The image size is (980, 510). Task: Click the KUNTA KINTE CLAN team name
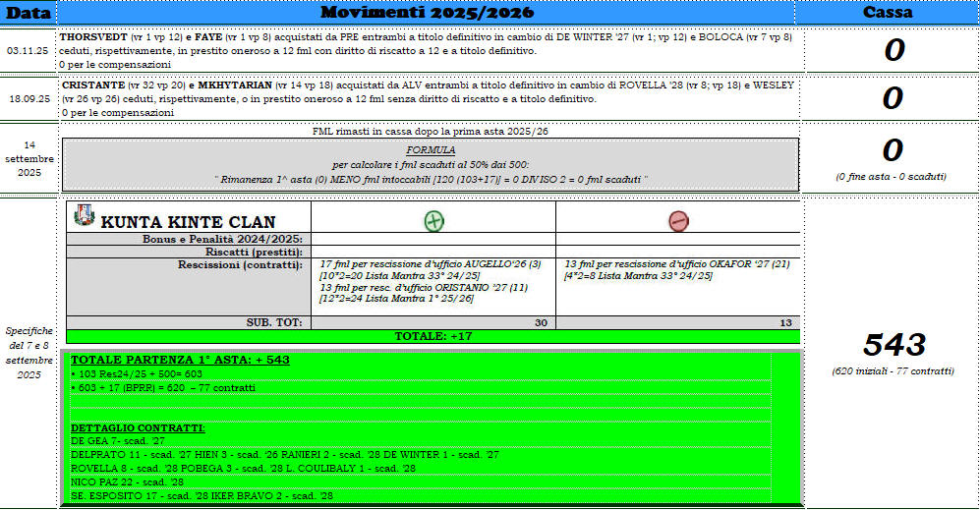coord(188,222)
